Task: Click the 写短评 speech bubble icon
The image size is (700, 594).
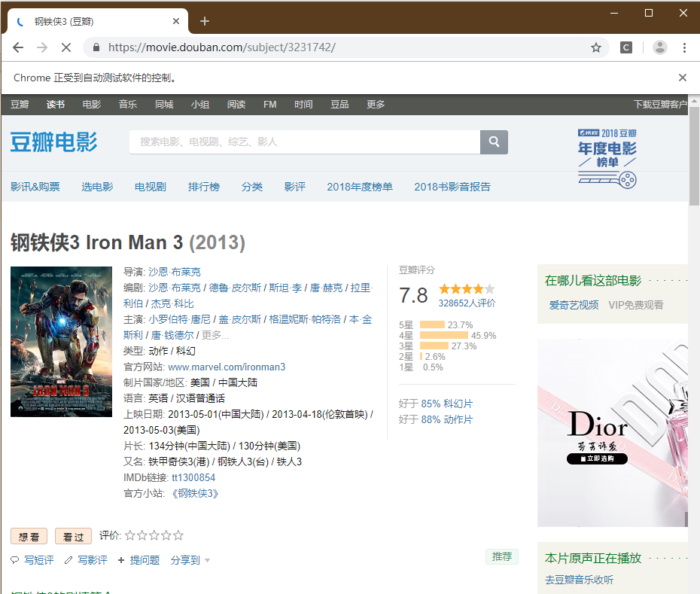Action: point(15,560)
